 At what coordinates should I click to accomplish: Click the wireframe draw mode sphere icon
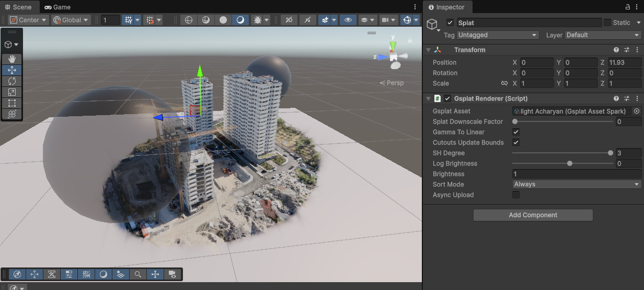point(189,20)
